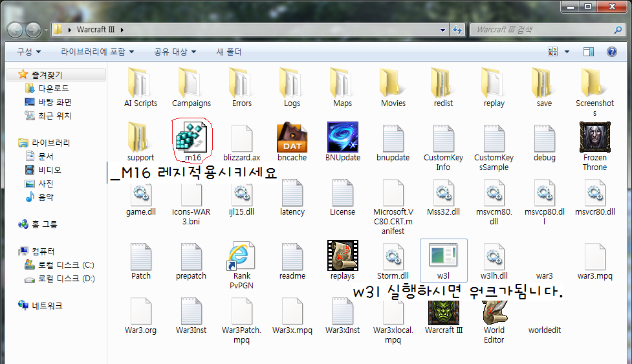Open 다운로드 in the favorites list
632x364 pixels.
point(53,89)
